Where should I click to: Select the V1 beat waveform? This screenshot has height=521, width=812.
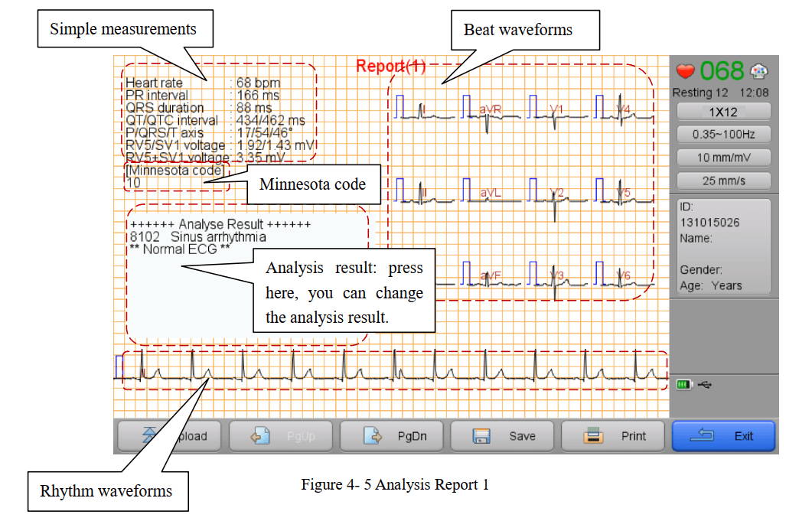556,112
